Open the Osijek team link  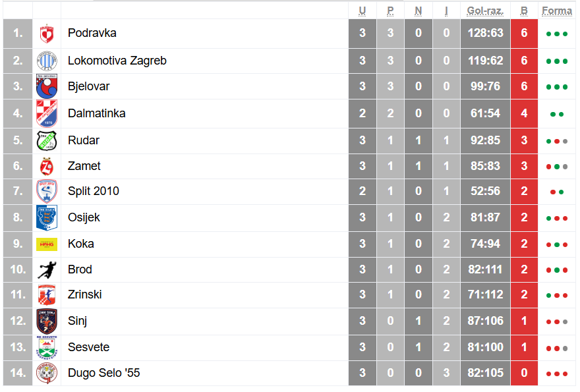pyautogui.click(x=84, y=217)
